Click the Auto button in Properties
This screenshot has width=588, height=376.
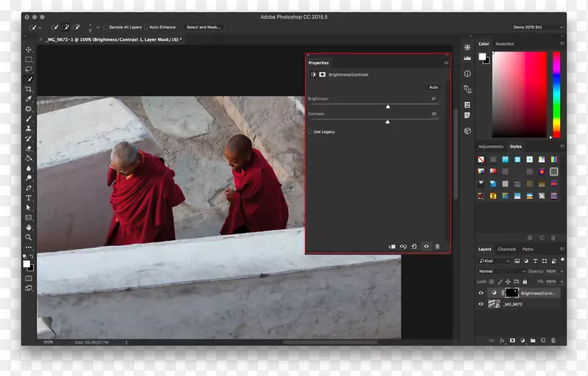tap(433, 87)
